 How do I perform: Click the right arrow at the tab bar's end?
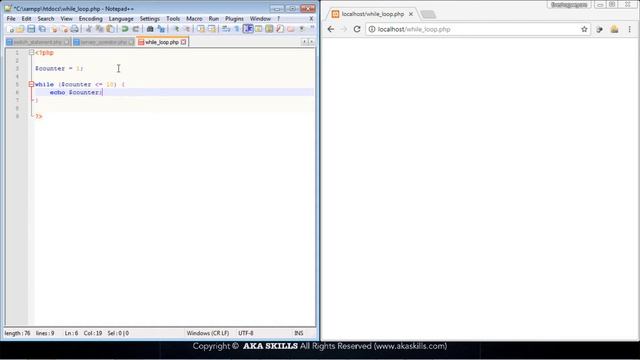click(311, 42)
